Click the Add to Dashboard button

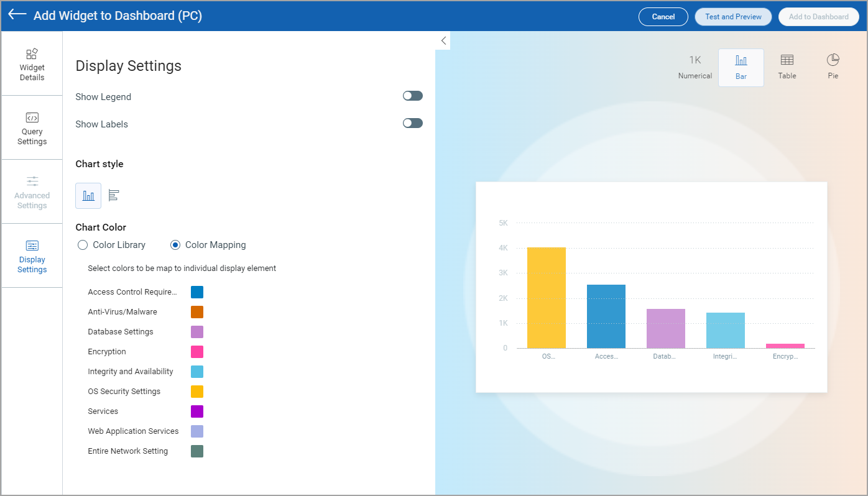(819, 17)
